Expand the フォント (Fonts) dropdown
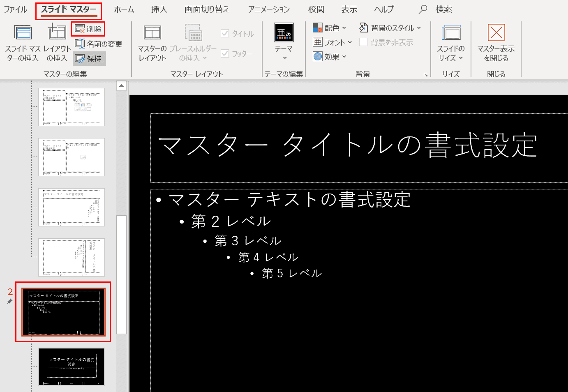 click(x=332, y=42)
